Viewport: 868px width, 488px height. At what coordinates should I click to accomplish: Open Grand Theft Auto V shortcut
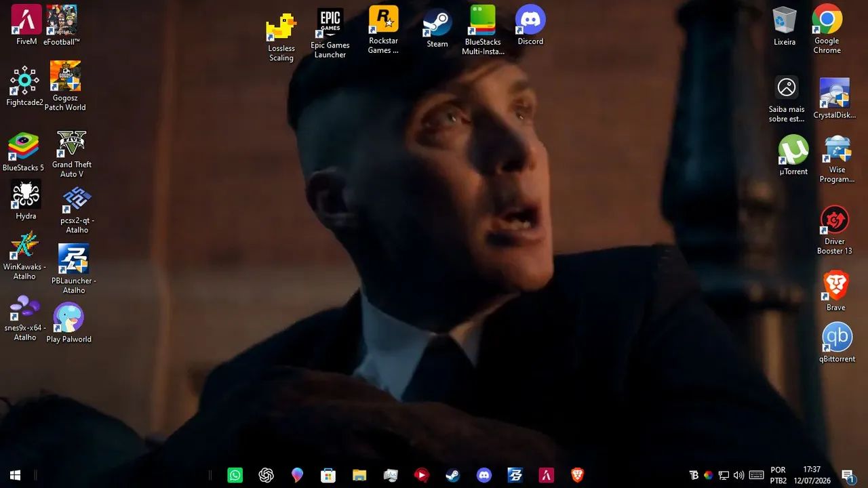[x=72, y=154]
